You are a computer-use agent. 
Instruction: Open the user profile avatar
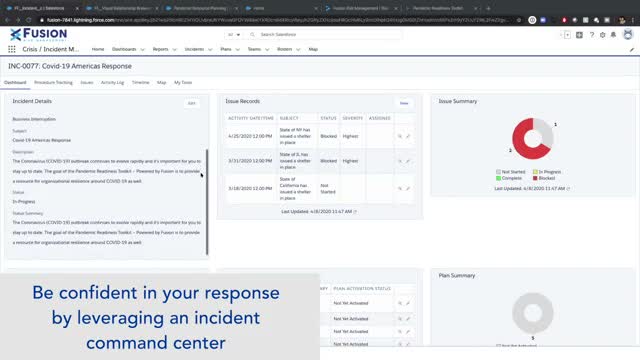[628, 35]
